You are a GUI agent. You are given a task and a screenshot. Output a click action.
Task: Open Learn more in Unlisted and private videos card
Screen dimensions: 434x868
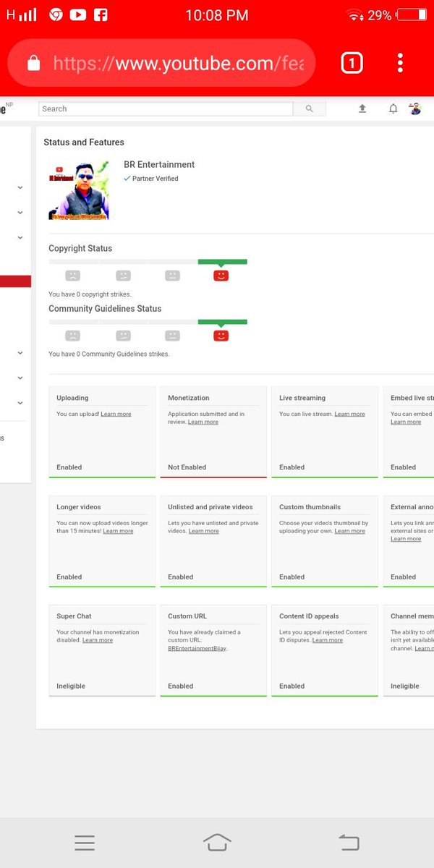tap(203, 532)
